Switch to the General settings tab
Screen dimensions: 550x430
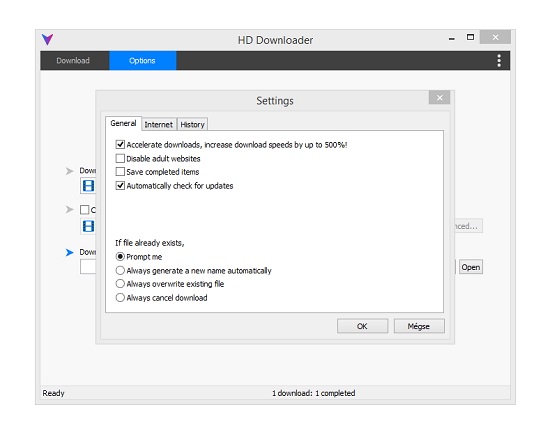click(x=123, y=123)
